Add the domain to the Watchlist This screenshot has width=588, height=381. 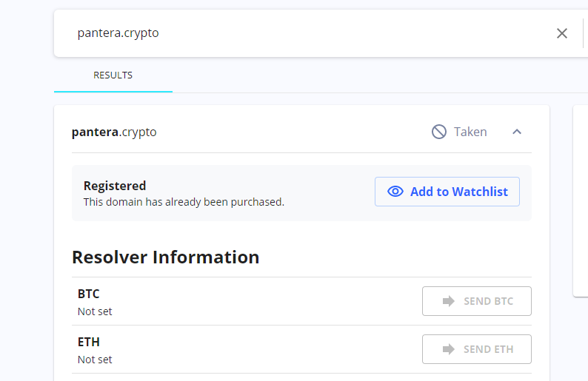(447, 192)
